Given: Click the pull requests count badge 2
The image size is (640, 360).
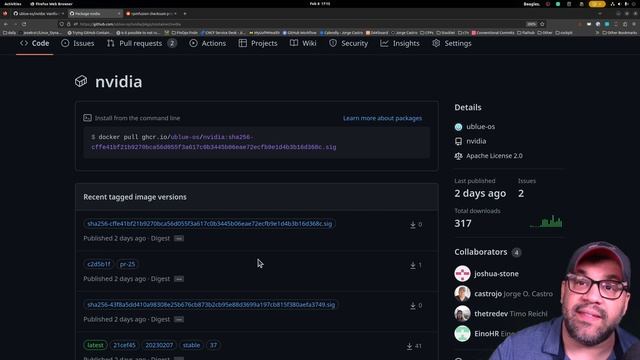Looking at the screenshot, I should coord(172,43).
